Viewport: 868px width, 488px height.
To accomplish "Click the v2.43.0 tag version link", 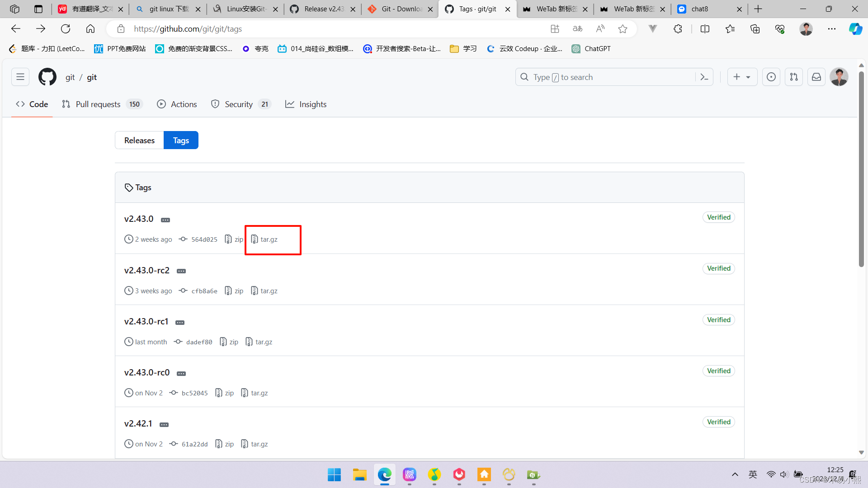I will click(x=138, y=219).
